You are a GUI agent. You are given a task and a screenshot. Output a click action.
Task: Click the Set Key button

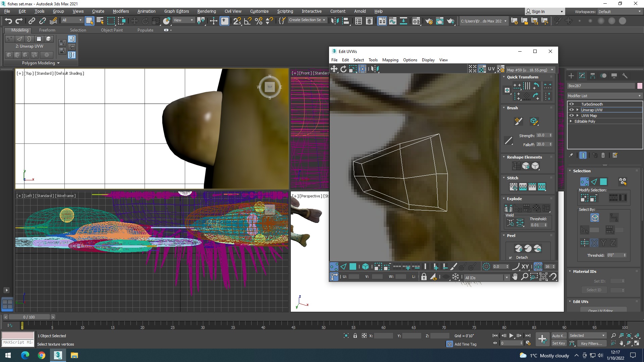tap(558, 343)
